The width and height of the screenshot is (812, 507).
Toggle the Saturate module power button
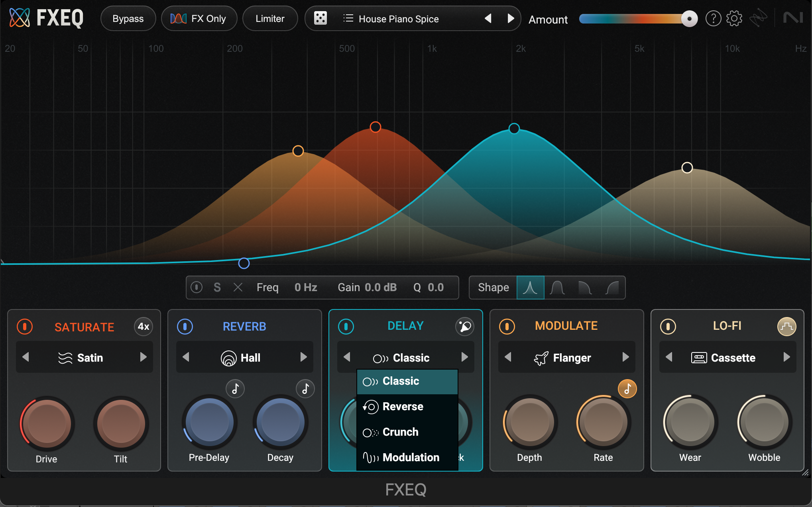tap(25, 327)
